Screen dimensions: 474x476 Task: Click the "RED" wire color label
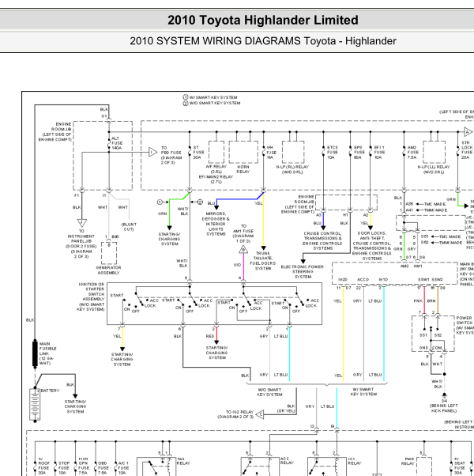click(x=210, y=336)
